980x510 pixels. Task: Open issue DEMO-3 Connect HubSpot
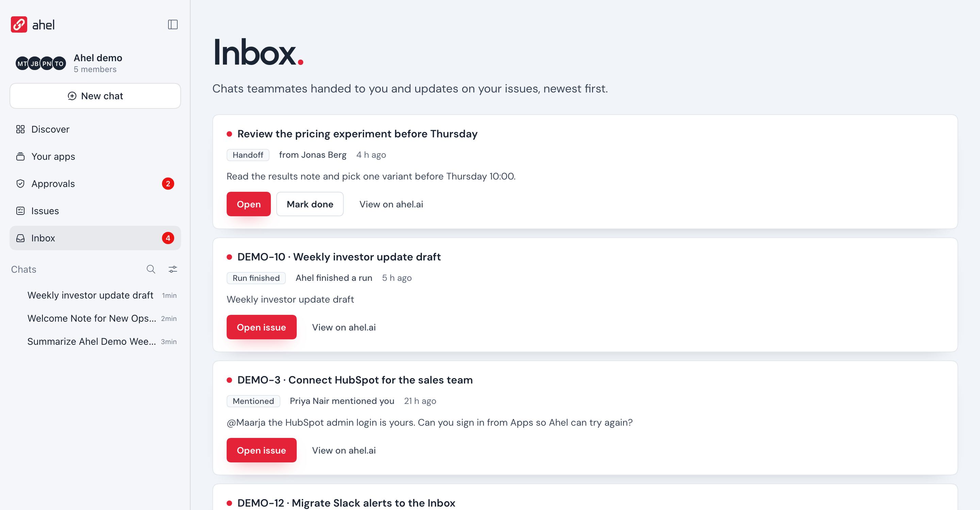pyautogui.click(x=261, y=451)
